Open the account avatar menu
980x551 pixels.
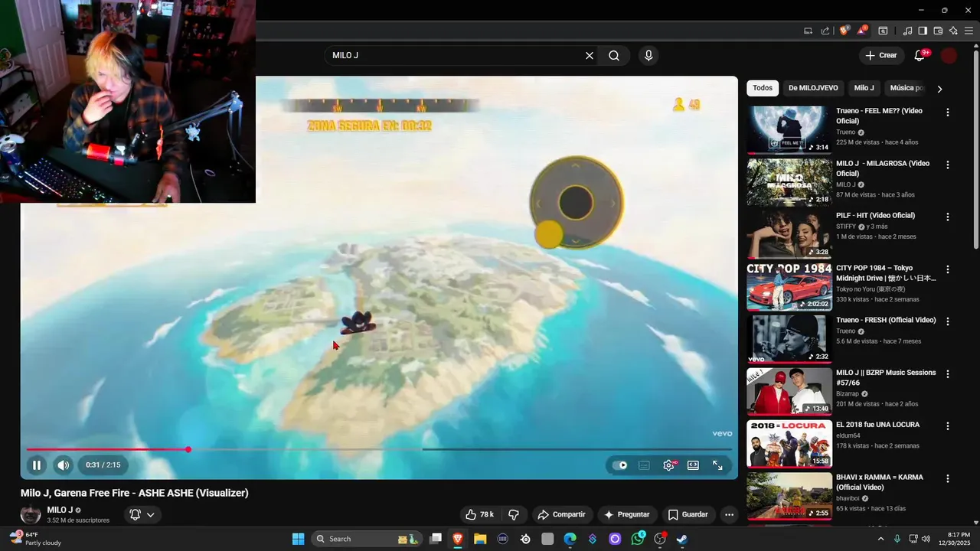coord(949,55)
